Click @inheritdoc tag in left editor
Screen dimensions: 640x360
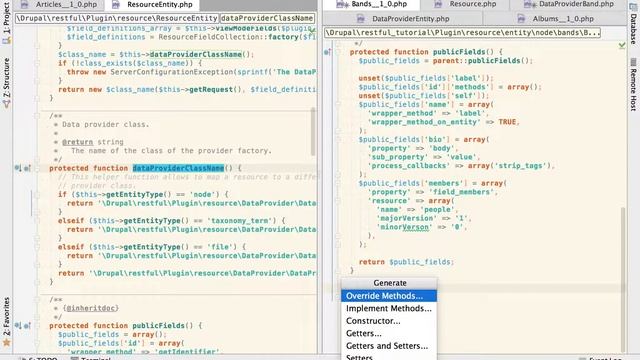click(91, 308)
